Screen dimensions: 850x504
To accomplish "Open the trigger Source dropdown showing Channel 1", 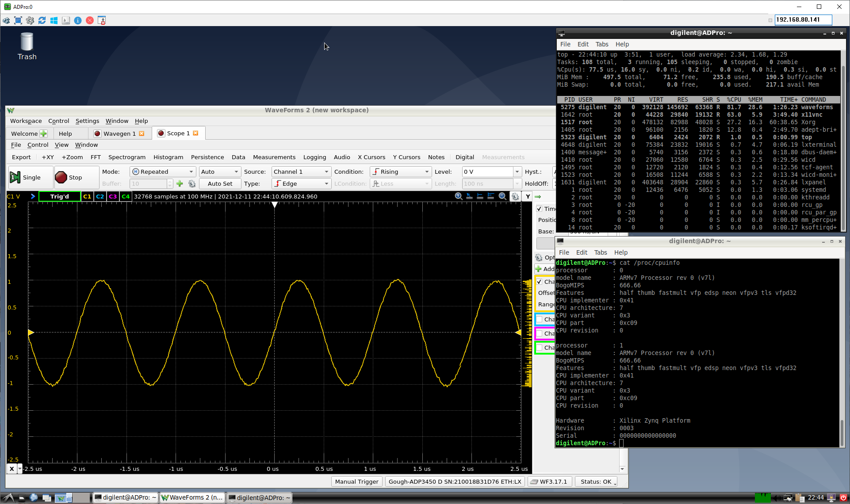I will pos(301,172).
